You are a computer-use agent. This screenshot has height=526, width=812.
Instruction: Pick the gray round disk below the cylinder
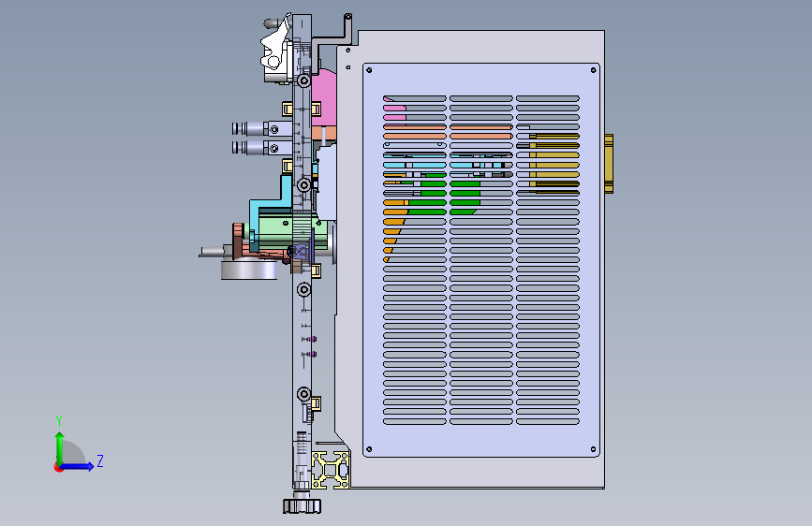tap(249, 270)
